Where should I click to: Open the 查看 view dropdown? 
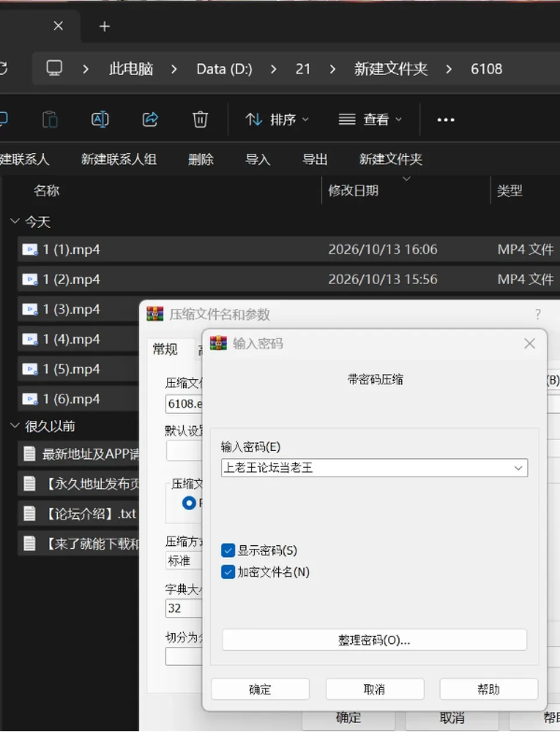(370, 120)
